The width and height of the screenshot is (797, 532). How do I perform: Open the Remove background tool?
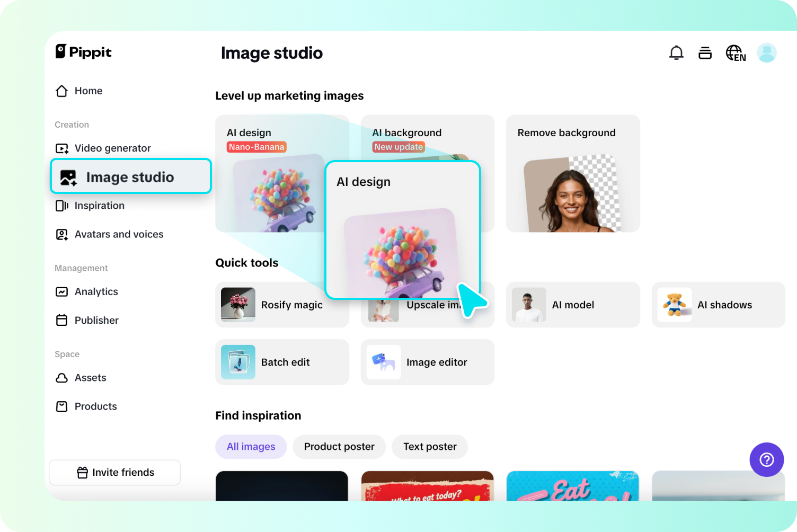pyautogui.click(x=573, y=173)
